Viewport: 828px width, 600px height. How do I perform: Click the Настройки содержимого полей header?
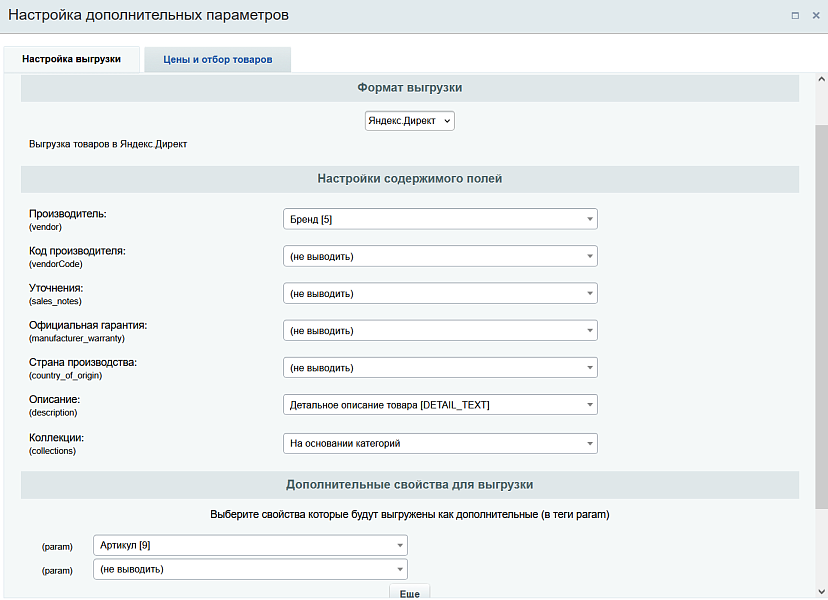(x=409, y=179)
